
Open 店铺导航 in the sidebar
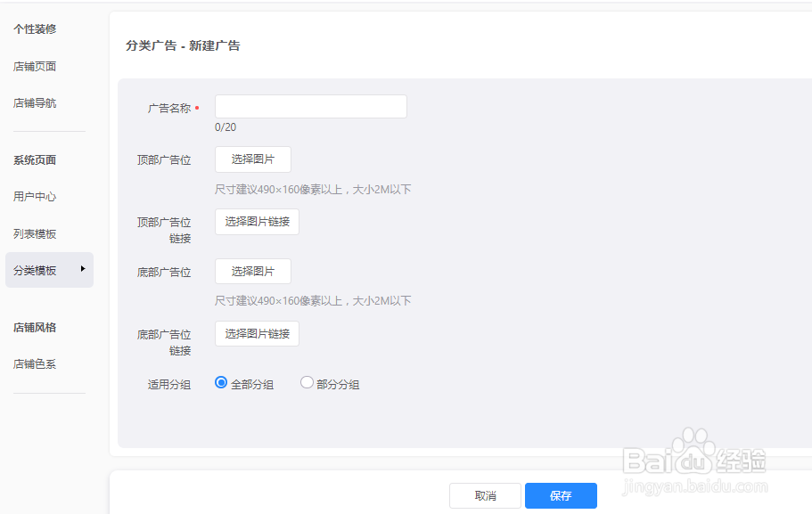pyautogui.click(x=35, y=103)
